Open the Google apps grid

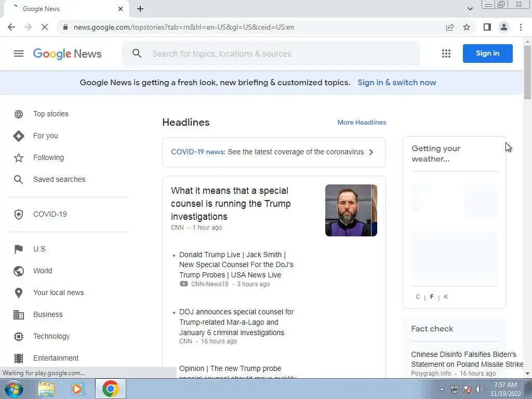pyautogui.click(x=446, y=54)
